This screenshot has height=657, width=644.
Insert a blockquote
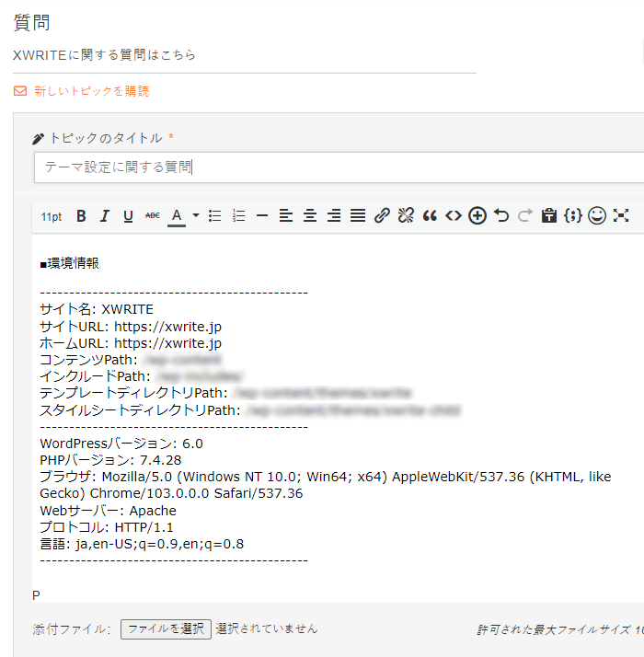pos(430,216)
